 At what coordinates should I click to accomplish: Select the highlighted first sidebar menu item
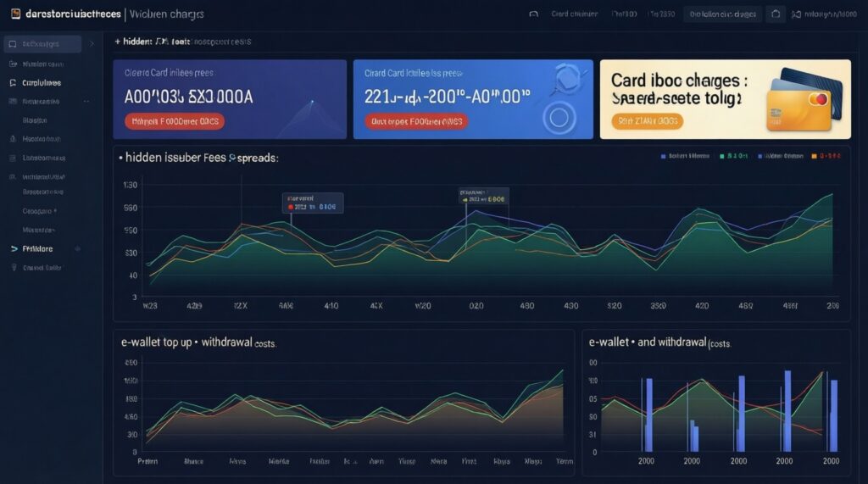pyautogui.click(x=42, y=44)
